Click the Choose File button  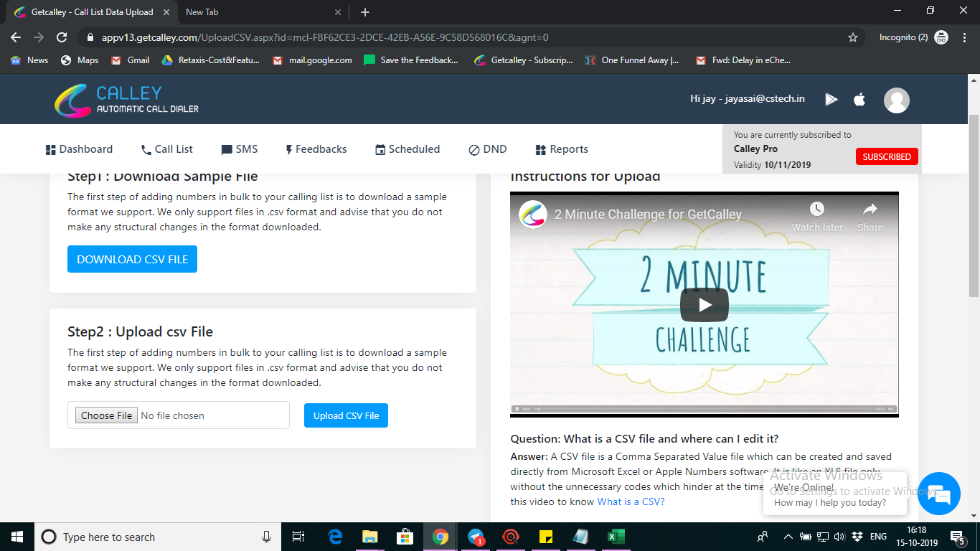107,415
